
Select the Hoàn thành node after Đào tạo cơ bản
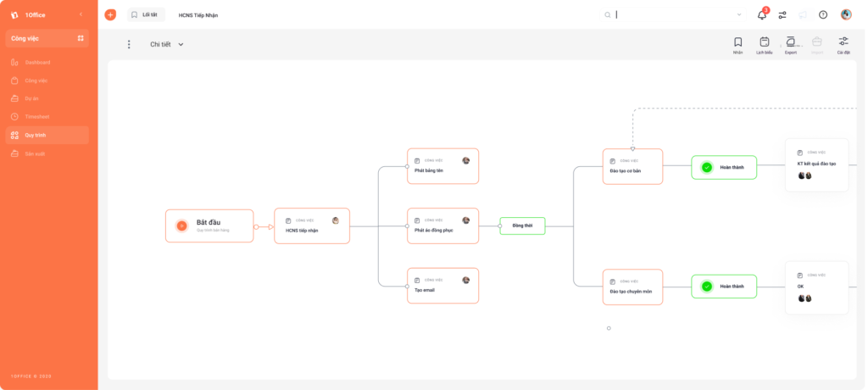[724, 167]
